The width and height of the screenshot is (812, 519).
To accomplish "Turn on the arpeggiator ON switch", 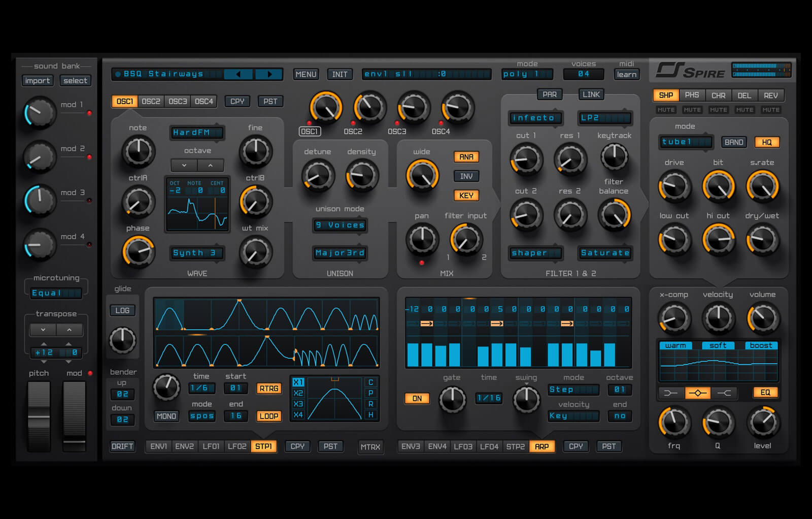I will tap(417, 399).
